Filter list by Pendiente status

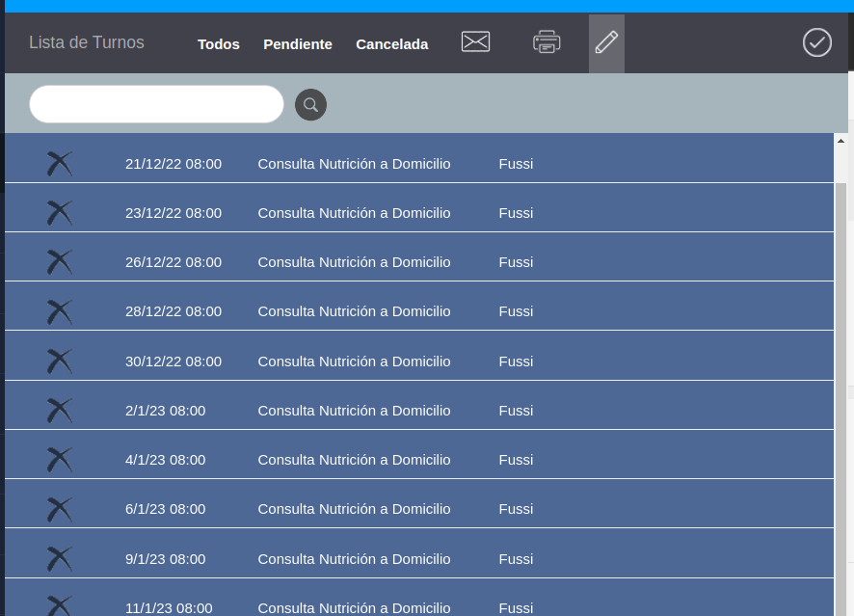coord(298,44)
